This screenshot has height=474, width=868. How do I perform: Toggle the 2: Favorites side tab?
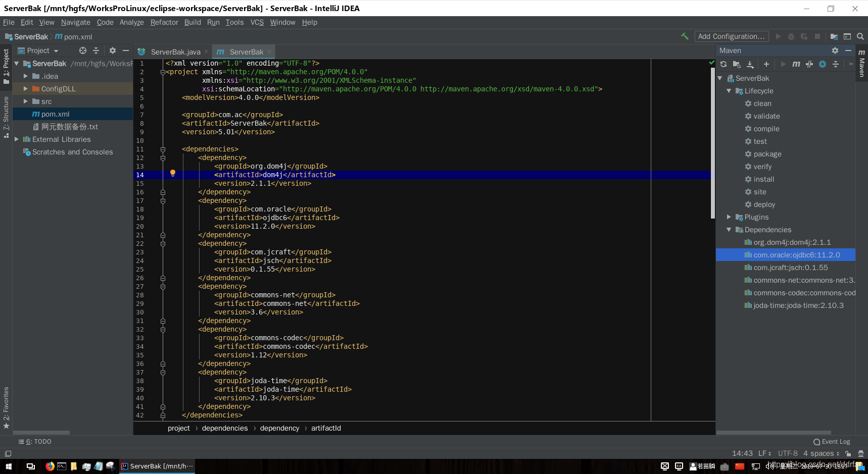point(6,407)
